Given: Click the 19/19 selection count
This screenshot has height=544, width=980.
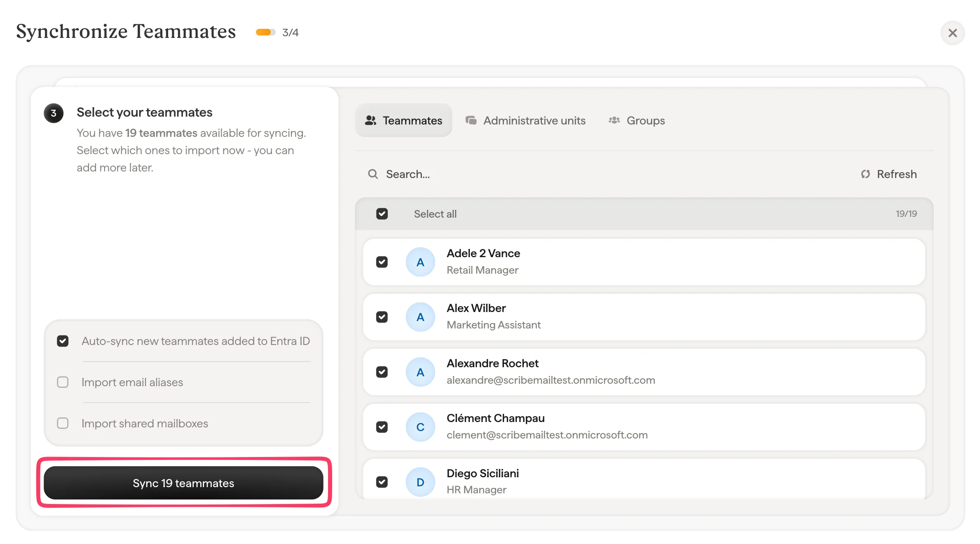Looking at the screenshot, I should pyautogui.click(x=906, y=214).
